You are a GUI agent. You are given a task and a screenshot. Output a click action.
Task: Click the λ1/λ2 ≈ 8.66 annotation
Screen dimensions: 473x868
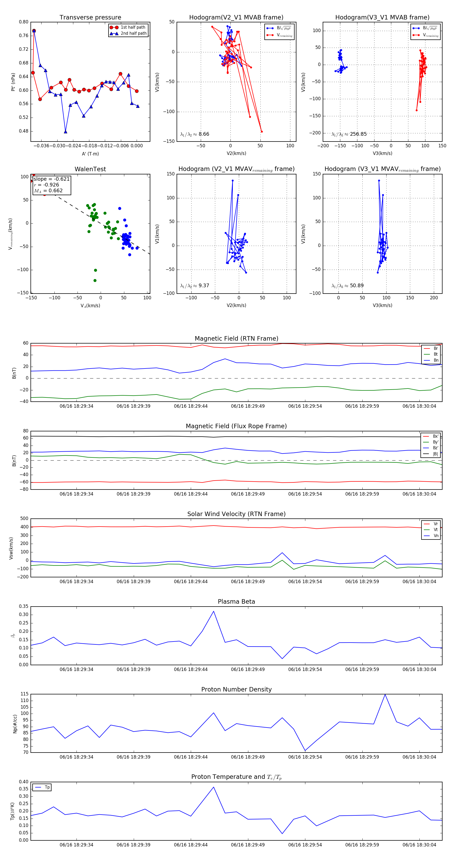[x=194, y=134]
